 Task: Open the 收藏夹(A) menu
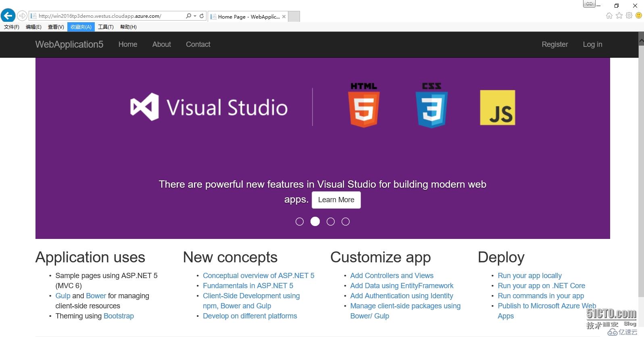[x=81, y=27]
